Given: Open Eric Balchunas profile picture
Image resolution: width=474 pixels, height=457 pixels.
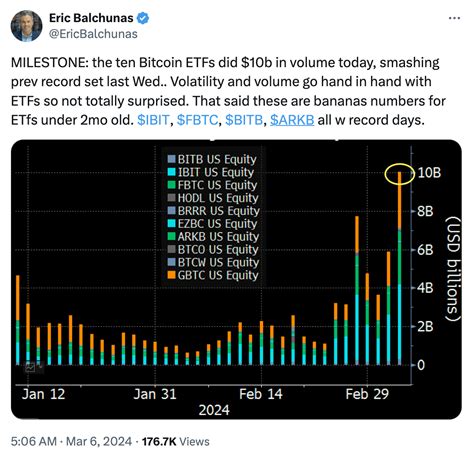Looking at the screenshot, I should pos(26,26).
